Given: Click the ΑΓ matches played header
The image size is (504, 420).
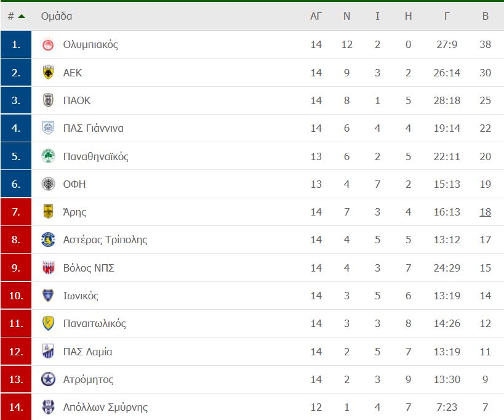Looking at the screenshot, I should [x=316, y=16].
